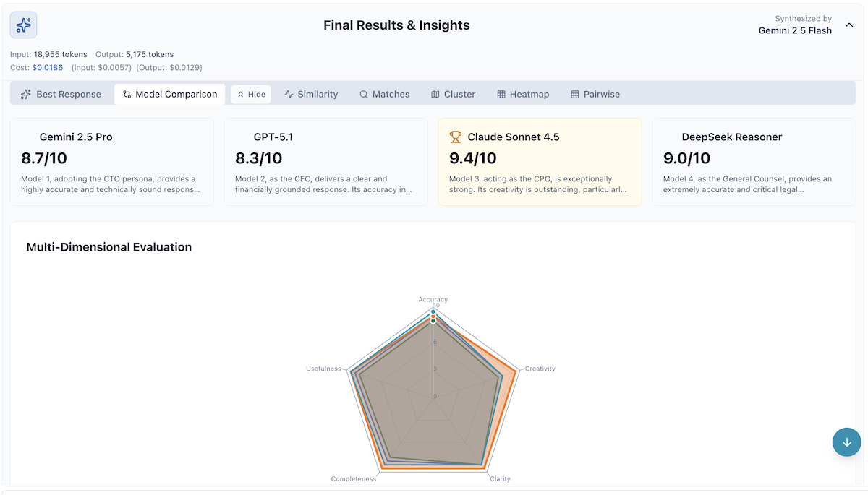
Task: Switch to the Pairwise tab
Action: (595, 94)
